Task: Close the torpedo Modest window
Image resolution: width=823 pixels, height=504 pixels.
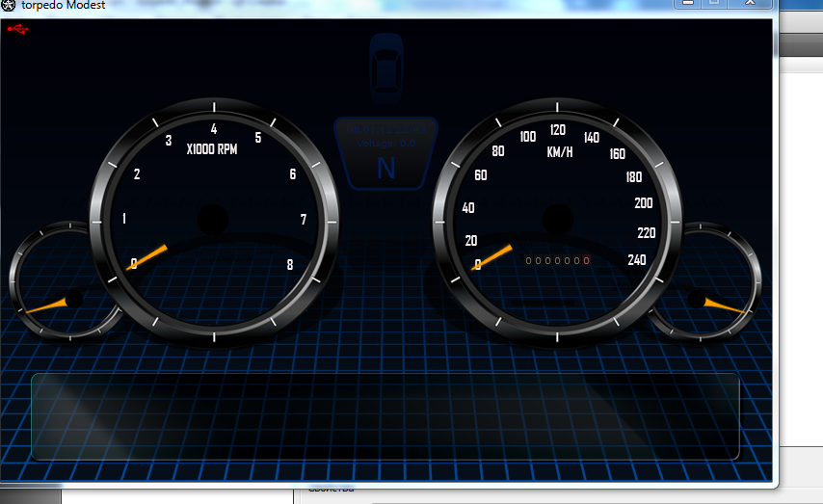Action: tap(748, 4)
